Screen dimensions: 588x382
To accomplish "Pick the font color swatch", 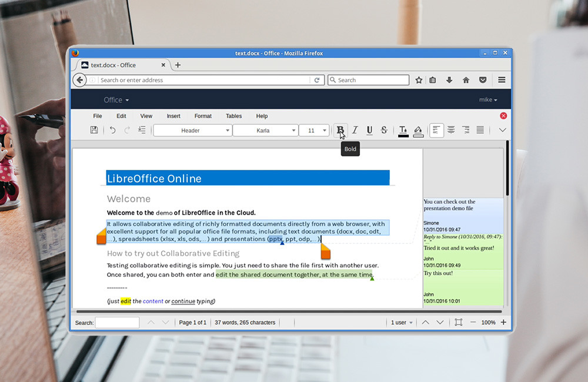I will [403, 130].
